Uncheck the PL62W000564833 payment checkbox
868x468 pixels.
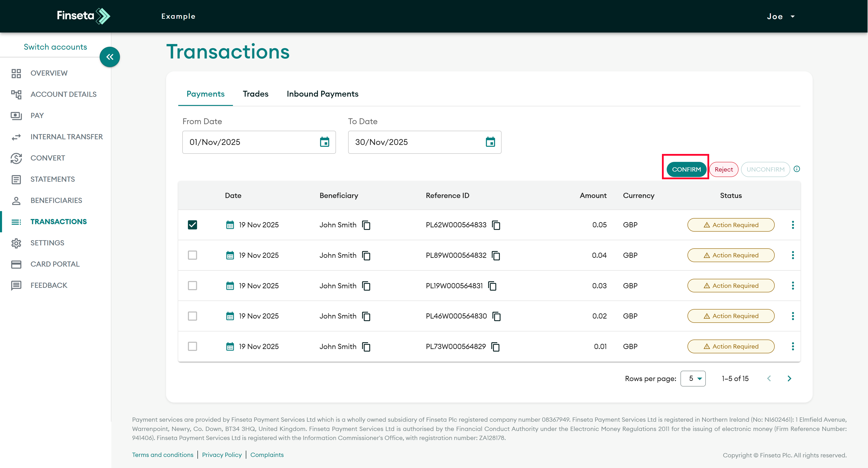(192, 225)
